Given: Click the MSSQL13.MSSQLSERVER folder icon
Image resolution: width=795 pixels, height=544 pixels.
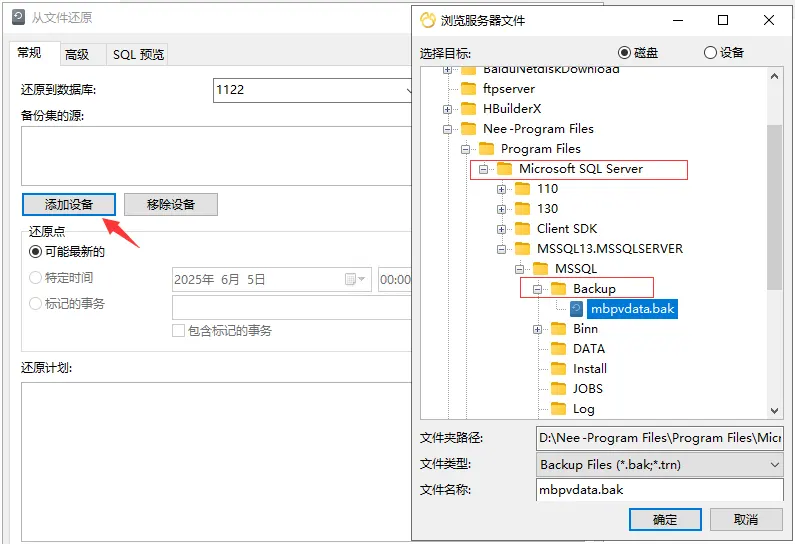Looking at the screenshot, I should (x=522, y=249).
